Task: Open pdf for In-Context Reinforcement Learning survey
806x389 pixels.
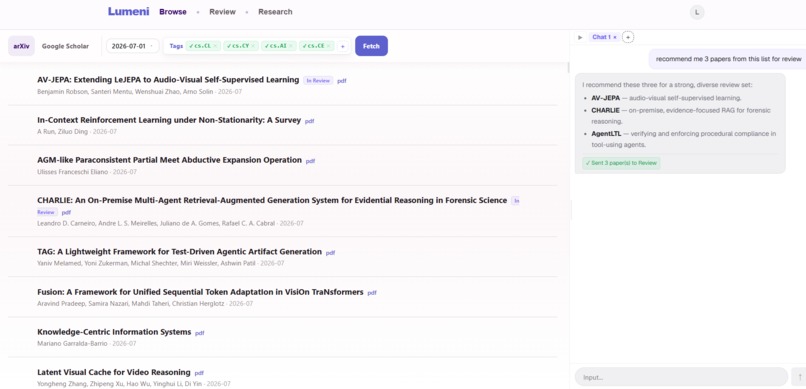Action: [x=309, y=121]
